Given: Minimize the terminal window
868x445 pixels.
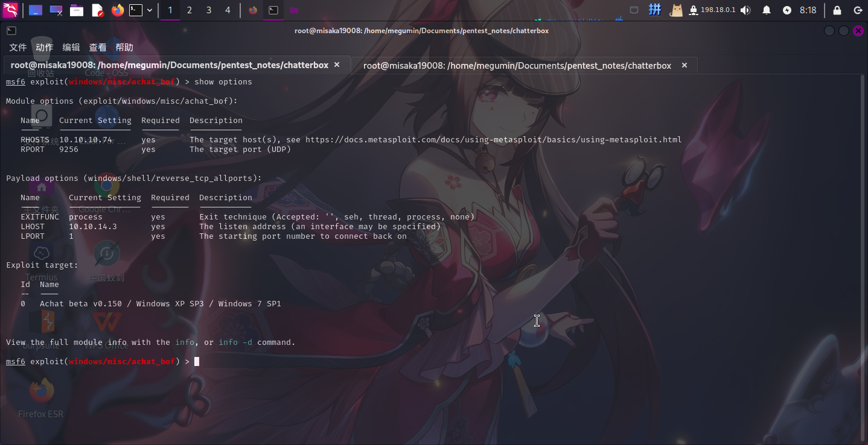Looking at the screenshot, I should [829, 31].
